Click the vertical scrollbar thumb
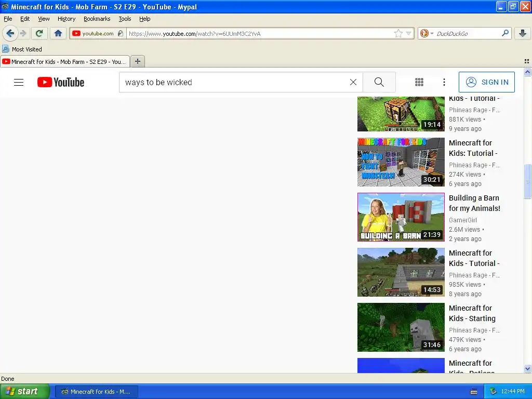The width and height of the screenshot is (532, 399). point(527,181)
